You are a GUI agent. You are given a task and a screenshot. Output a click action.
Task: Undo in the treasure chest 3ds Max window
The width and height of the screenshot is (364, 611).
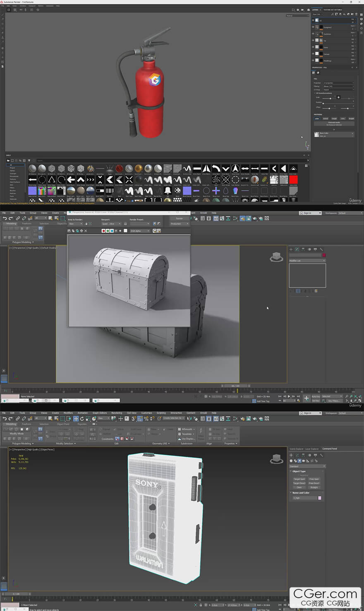click(5, 218)
